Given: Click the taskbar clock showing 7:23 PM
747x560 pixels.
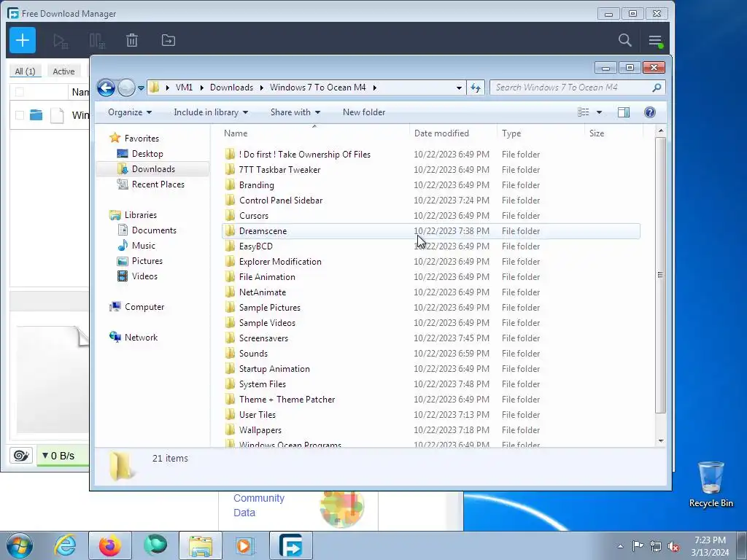Looking at the screenshot, I should [x=710, y=546].
